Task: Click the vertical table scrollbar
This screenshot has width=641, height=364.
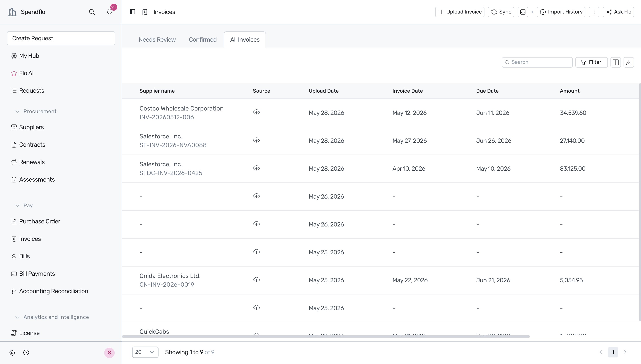Action: click(x=640, y=202)
